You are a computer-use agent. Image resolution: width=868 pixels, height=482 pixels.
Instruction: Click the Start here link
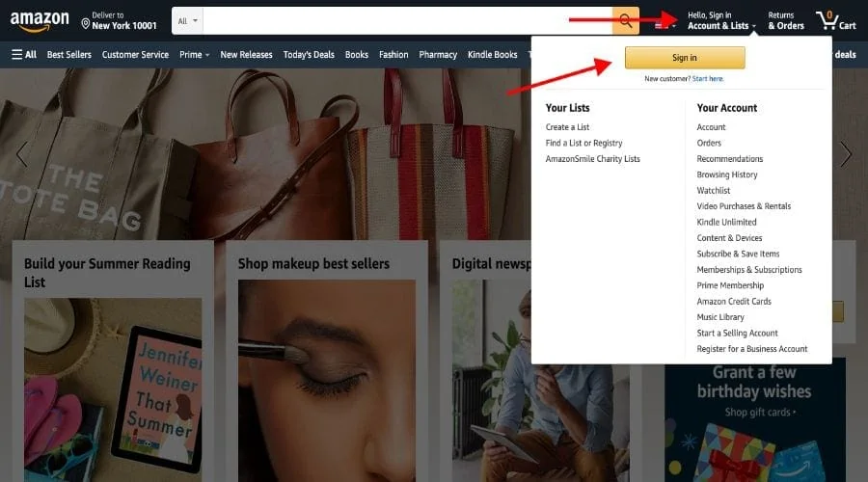tap(708, 79)
